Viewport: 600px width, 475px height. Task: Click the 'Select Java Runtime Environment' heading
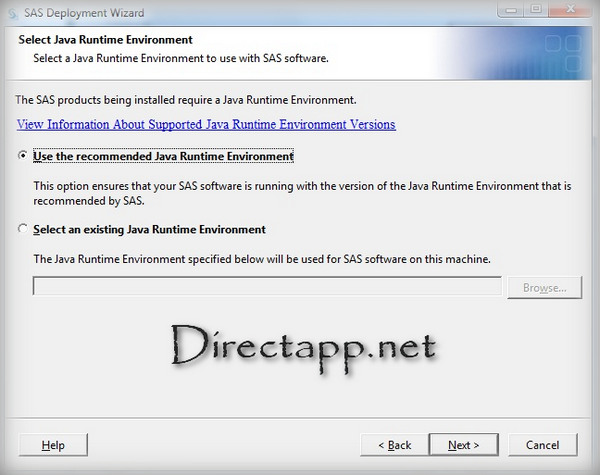click(106, 39)
